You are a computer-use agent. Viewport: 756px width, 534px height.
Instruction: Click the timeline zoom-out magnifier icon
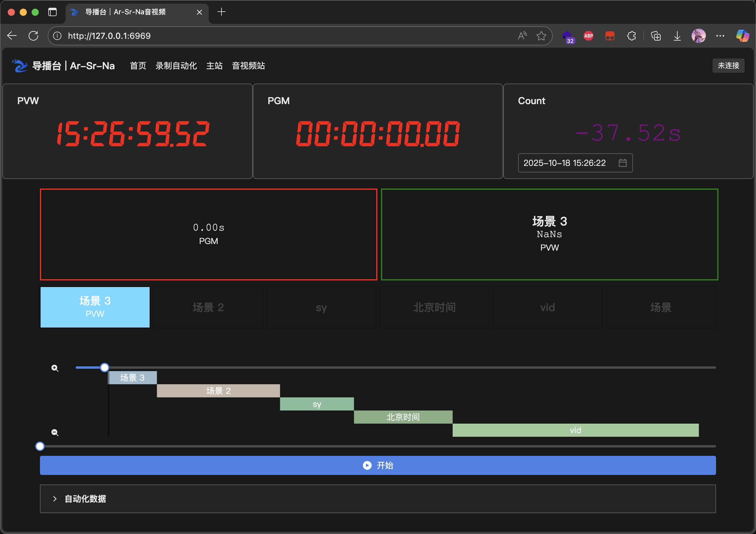pyautogui.click(x=55, y=433)
